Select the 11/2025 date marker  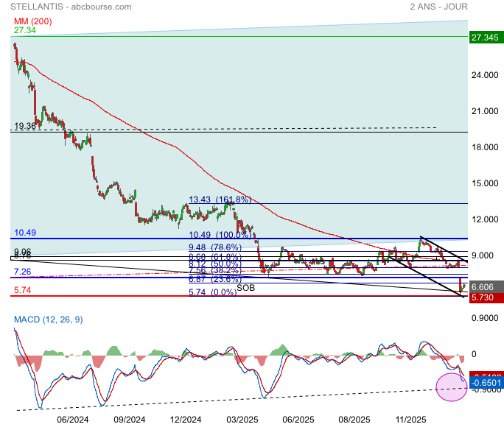tap(411, 419)
